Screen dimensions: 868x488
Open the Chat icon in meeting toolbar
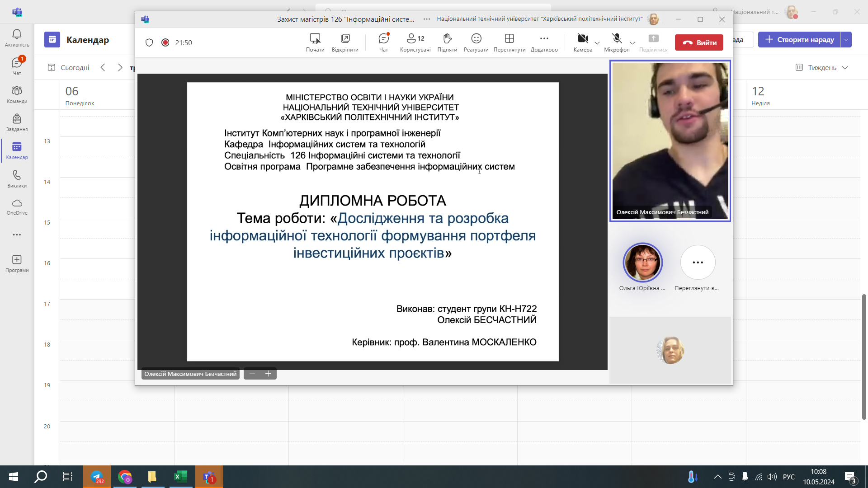(383, 39)
